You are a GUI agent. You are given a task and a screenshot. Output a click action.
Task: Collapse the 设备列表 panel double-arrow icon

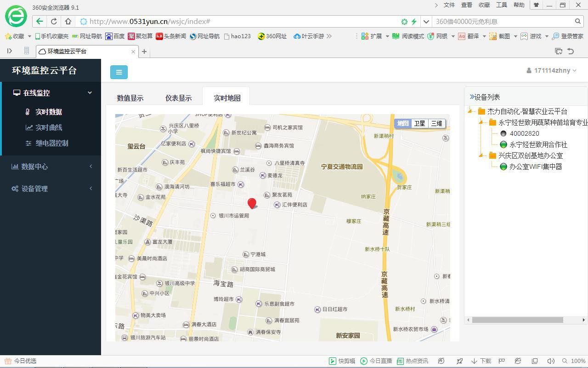point(472,97)
